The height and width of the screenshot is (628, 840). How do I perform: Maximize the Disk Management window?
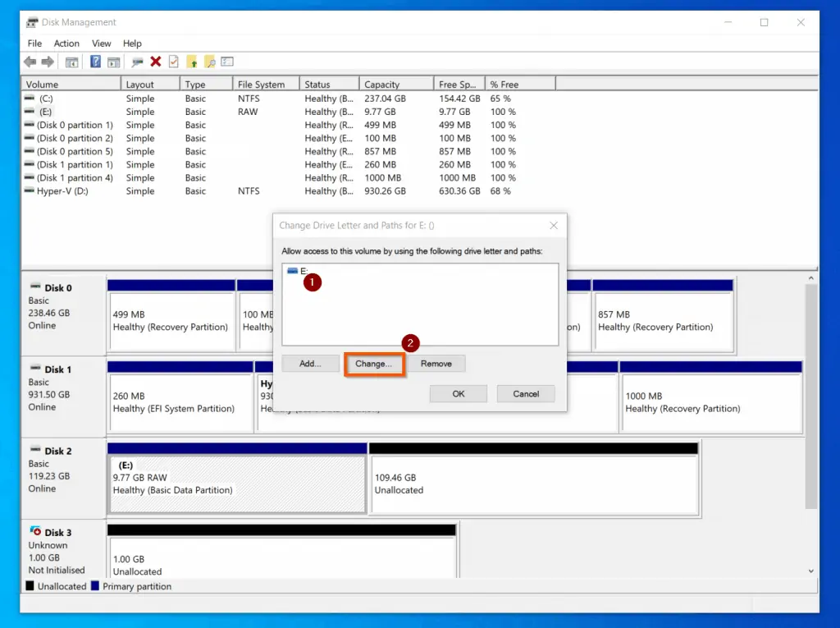pos(764,22)
